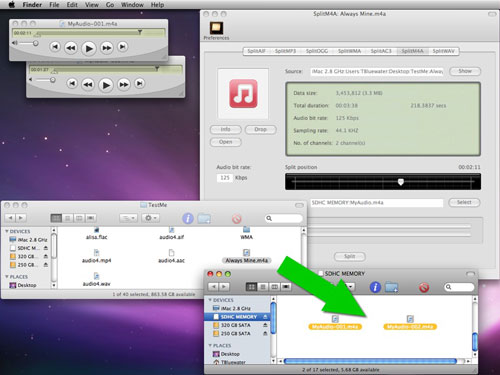Click the Open button

226,142
